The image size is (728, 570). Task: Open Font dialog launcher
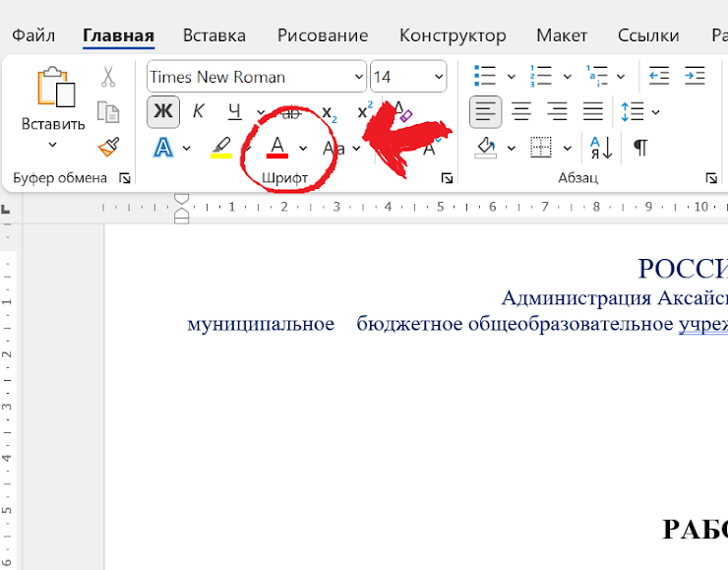click(447, 178)
